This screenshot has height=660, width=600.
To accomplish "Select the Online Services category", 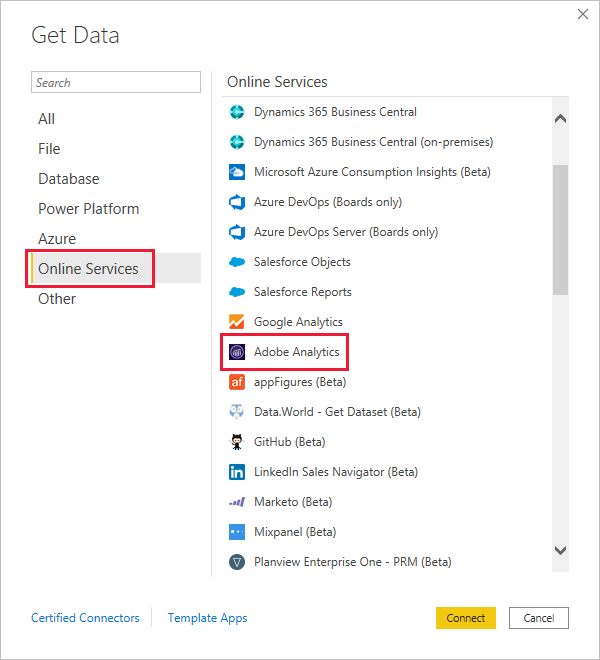I will point(116,268).
